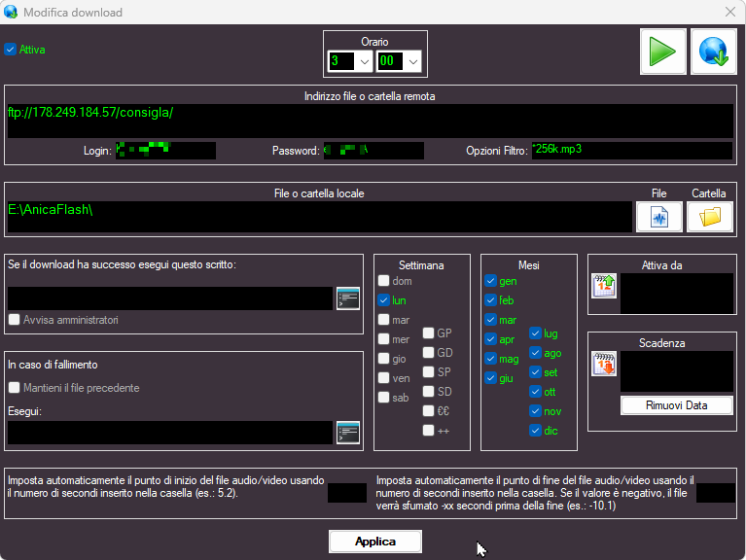Enable the mar weekday checkbox

(383, 320)
